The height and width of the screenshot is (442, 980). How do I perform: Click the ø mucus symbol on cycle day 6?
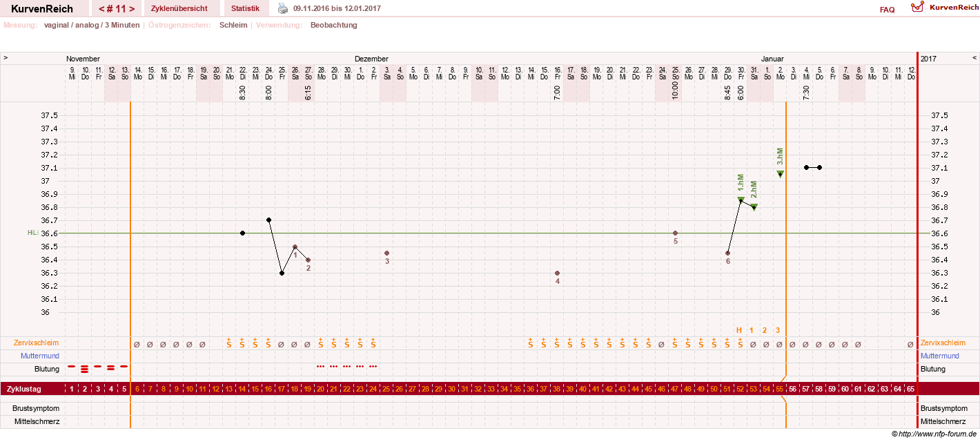point(137,344)
